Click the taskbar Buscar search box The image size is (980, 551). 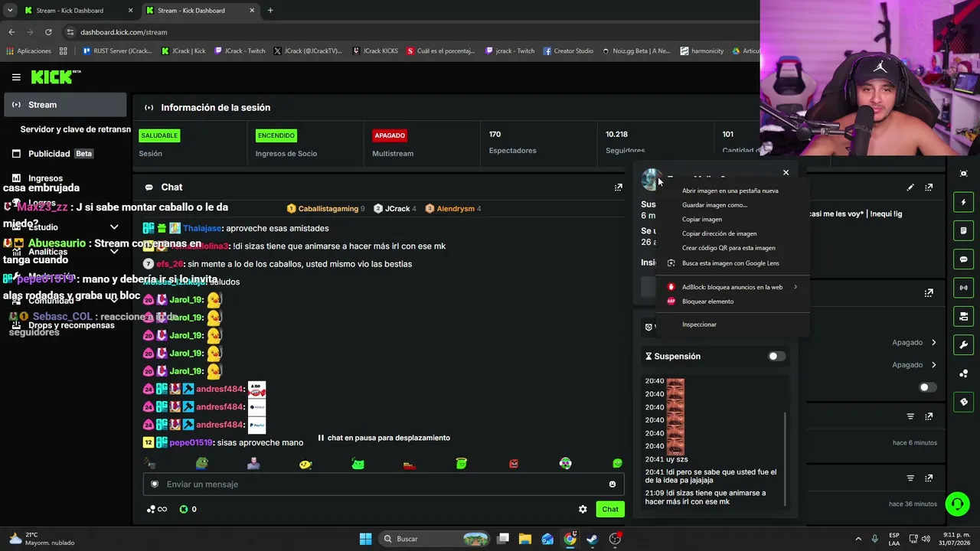pyautogui.click(x=435, y=539)
